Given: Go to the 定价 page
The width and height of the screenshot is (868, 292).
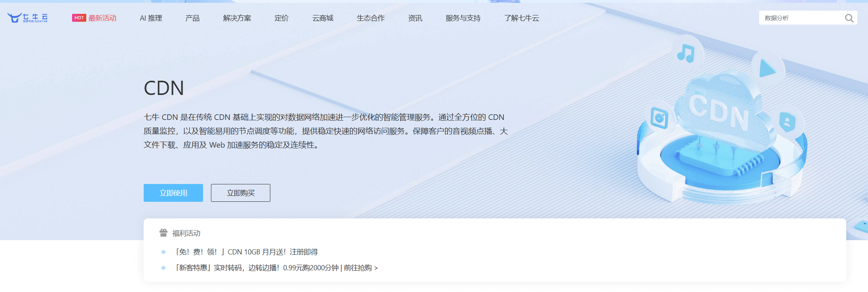Looking at the screenshot, I should pos(281,18).
